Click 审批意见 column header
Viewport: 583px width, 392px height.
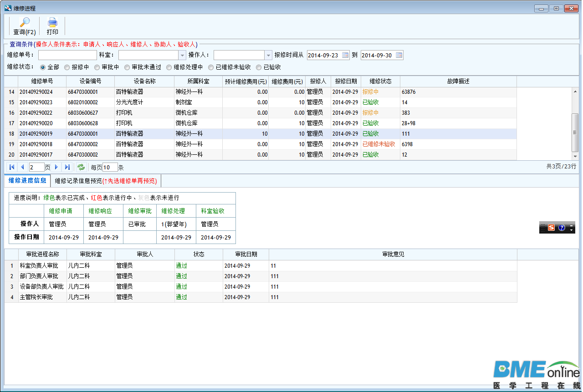(x=393, y=254)
